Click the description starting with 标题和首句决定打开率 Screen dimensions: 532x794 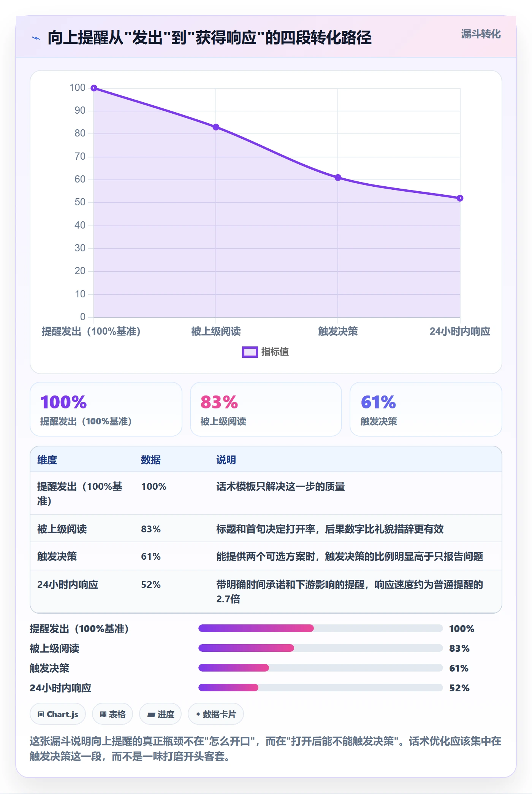[330, 529]
